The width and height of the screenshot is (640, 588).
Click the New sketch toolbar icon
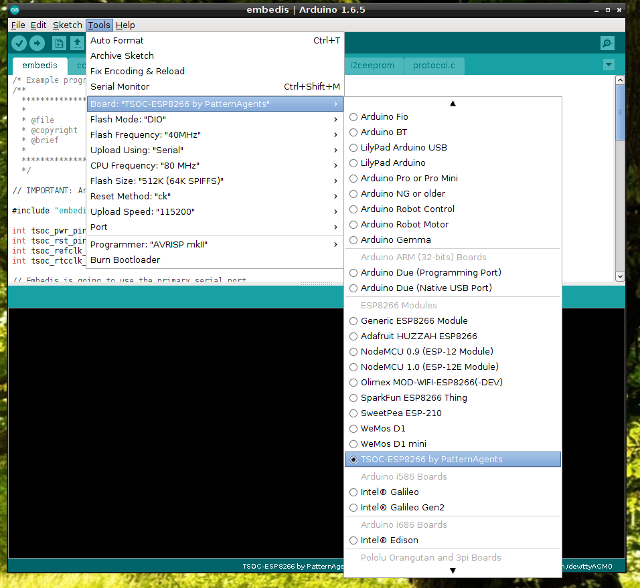point(59,43)
